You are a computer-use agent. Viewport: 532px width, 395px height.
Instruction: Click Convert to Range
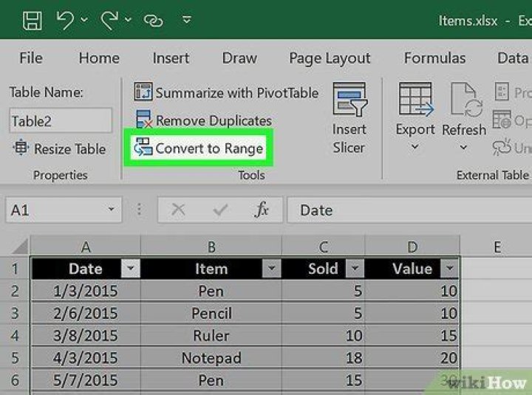click(x=199, y=148)
